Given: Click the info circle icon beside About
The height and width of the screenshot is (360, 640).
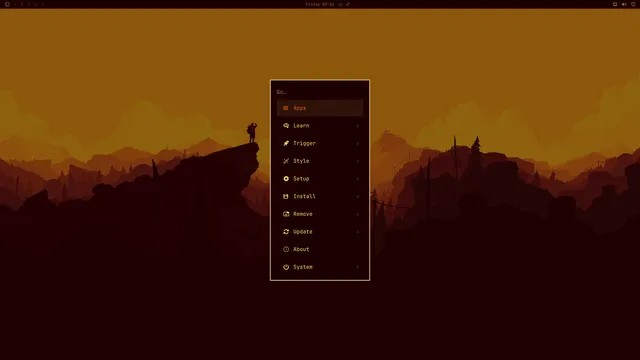Looking at the screenshot, I should point(286,249).
